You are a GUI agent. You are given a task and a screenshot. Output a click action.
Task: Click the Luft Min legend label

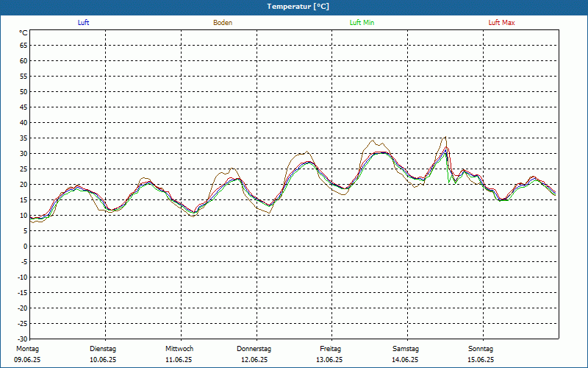point(362,23)
